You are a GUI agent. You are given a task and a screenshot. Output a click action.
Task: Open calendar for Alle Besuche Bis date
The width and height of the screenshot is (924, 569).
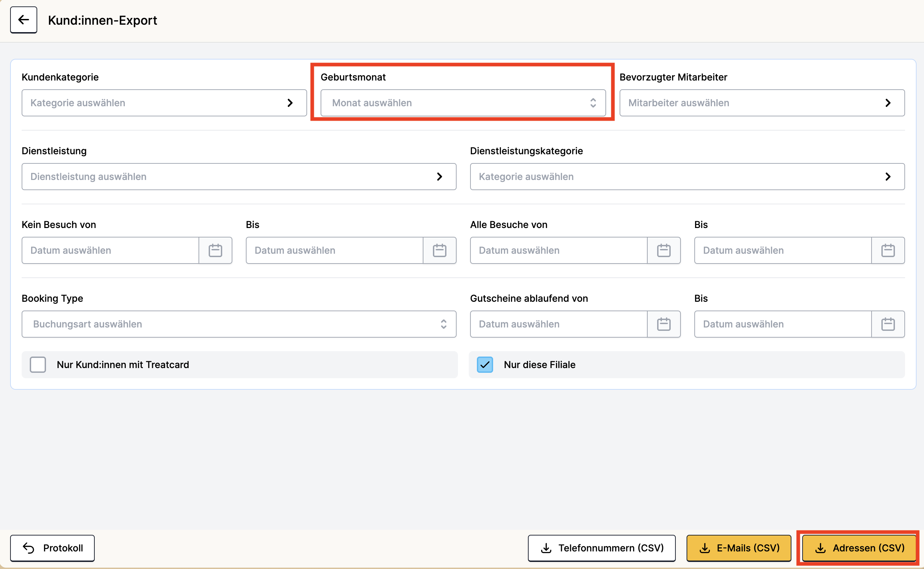(x=888, y=250)
